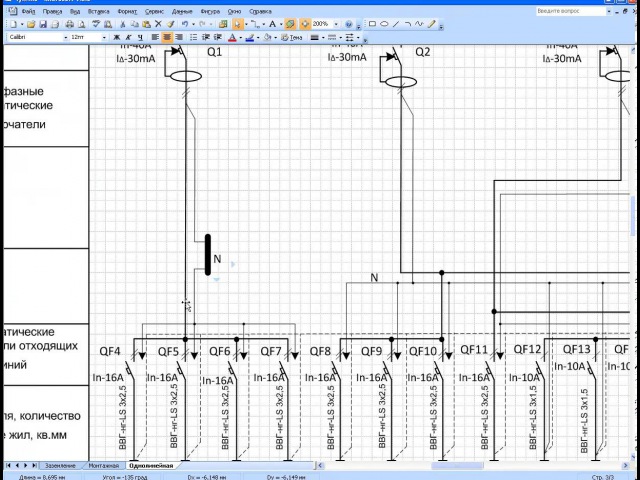Select the Pointer tool
640x480 pixels.
tap(238, 24)
